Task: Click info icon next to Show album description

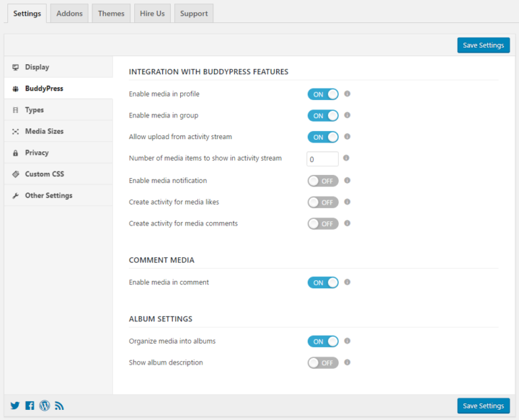Action: pyautogui.click(x=347, y=362)
